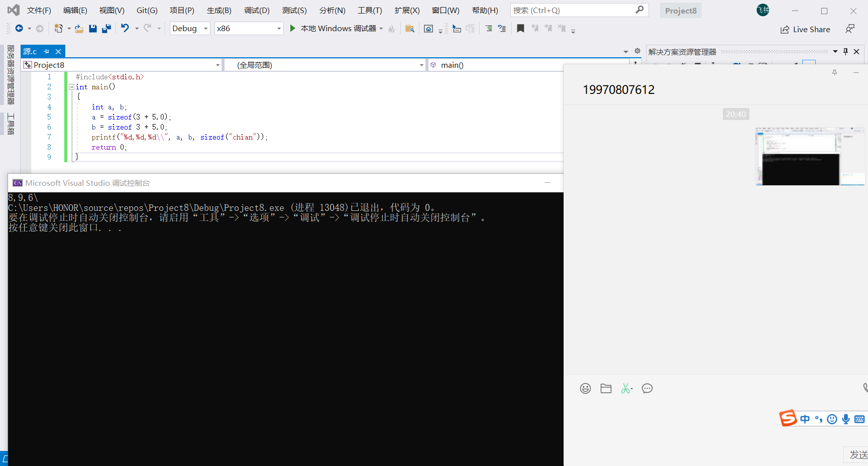868x466 pixels.
Task: Click the Live Share button
Action: pyautogui.click(x=805, y=30)
